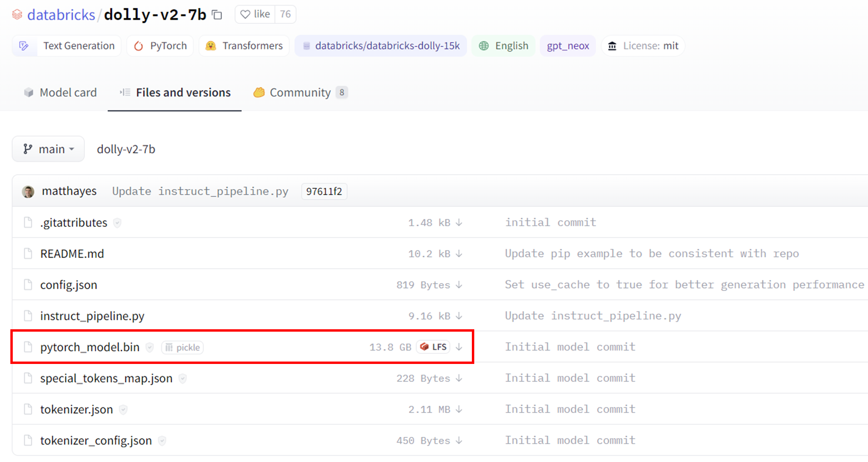This screenshot has height=462, width=868.
Task: Open the databricks organization link
Action: [x=61, y=15]
